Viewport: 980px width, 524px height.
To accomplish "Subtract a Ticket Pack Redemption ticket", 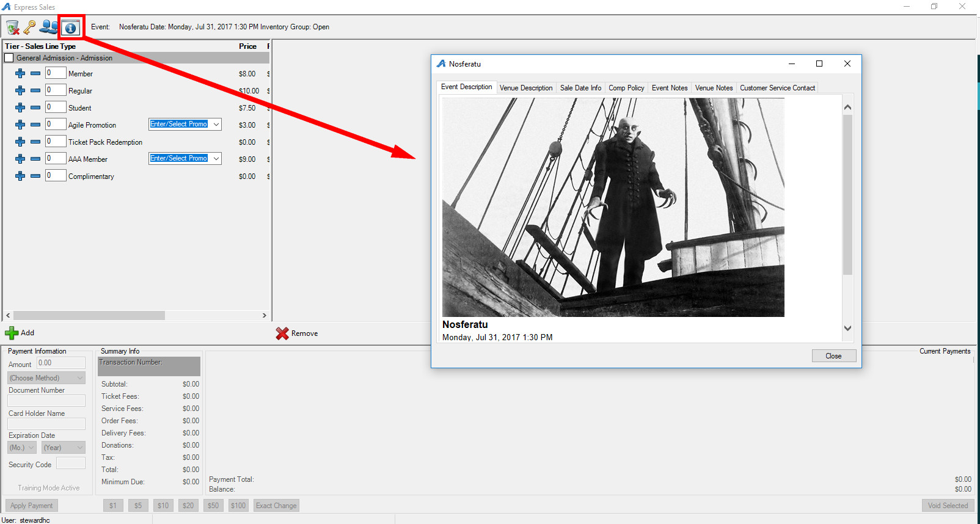I will pos(35,142).
